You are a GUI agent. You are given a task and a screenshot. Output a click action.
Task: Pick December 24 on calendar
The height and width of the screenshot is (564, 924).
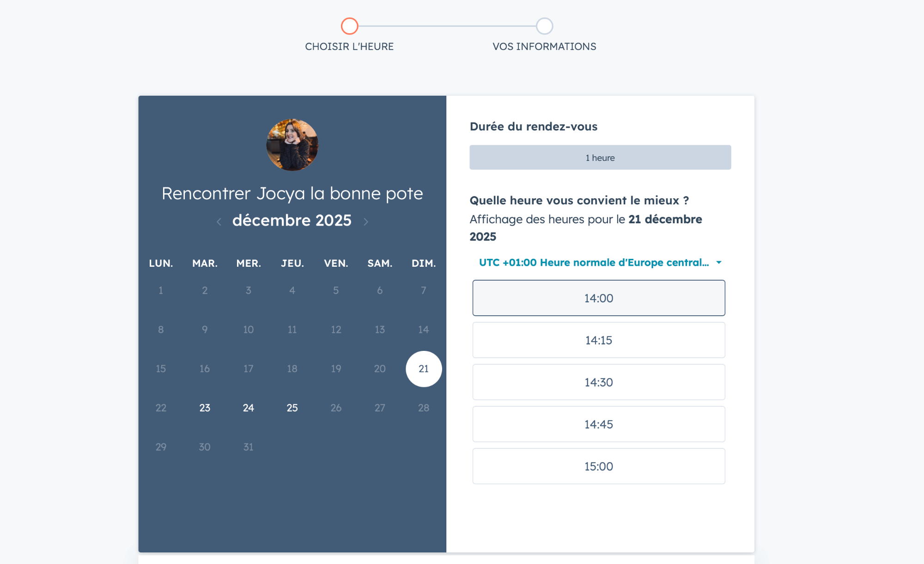[x=249, y=408]
